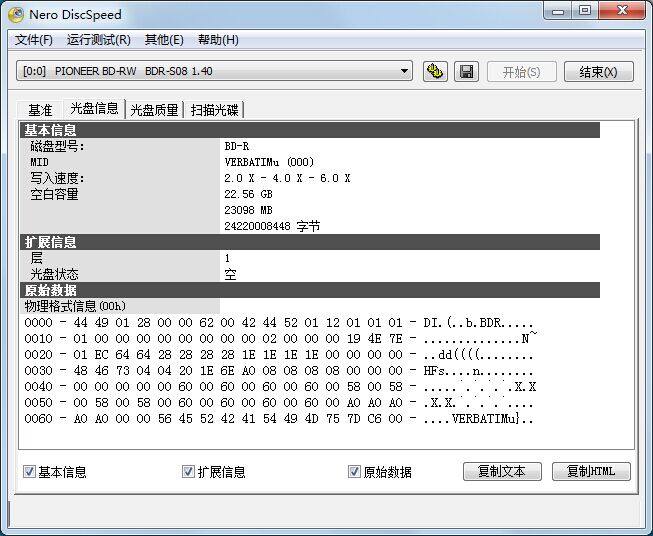The height and width of the screenshot is (536, 653).
Task: Click the 原始数据 section header
Action: click(310, 290)
